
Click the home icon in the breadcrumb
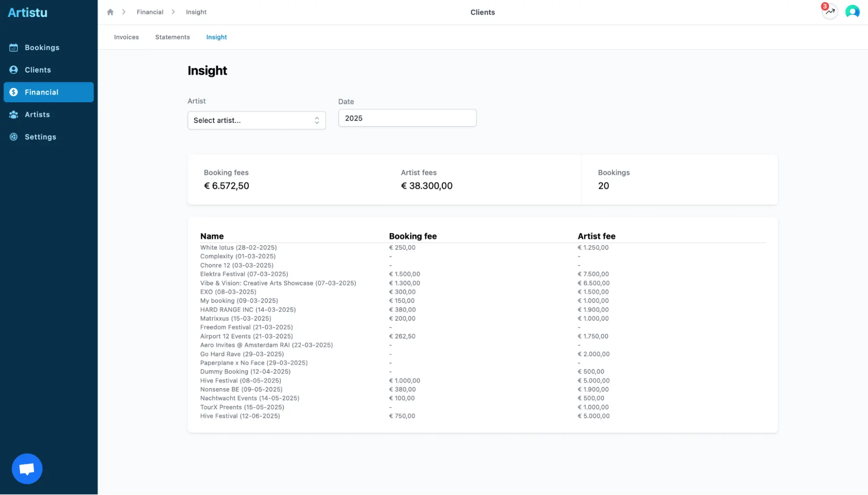[x=110, y=12]
